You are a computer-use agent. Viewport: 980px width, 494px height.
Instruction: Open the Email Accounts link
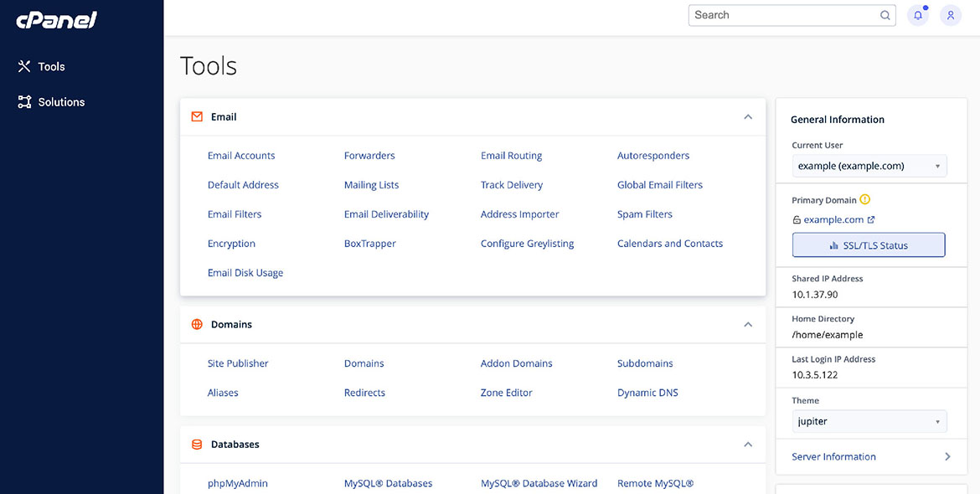(x=241, y=156)
